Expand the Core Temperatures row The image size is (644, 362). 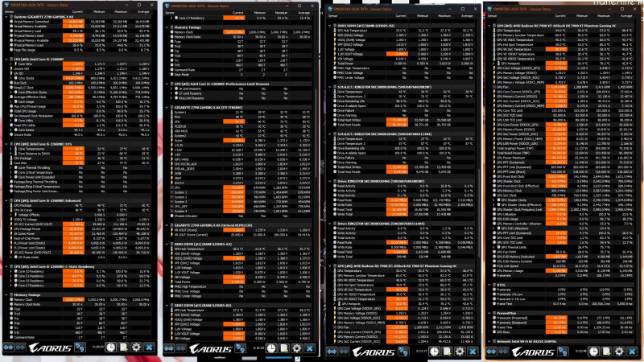pyautogui.click(x=11, y=149)
